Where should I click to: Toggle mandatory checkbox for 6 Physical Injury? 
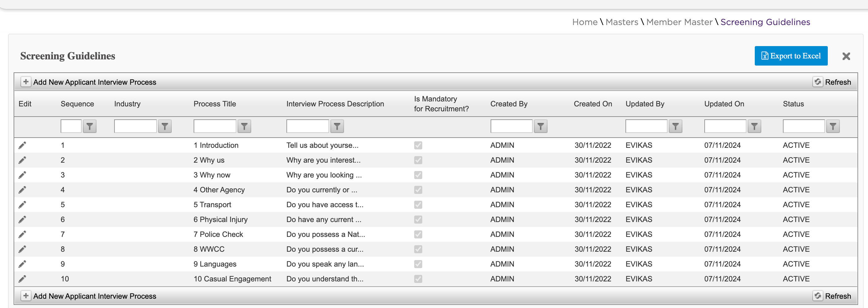418,219
